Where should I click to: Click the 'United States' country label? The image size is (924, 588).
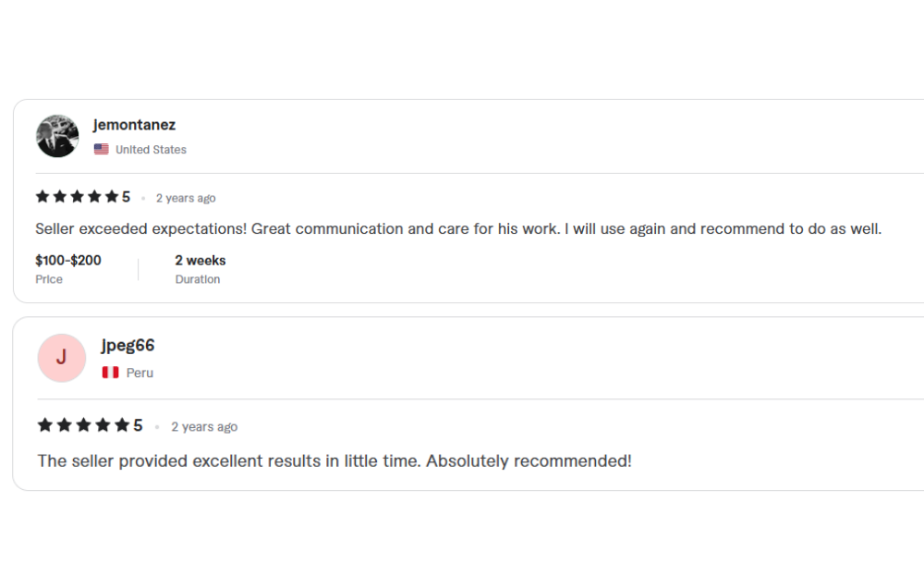point(151,150)
